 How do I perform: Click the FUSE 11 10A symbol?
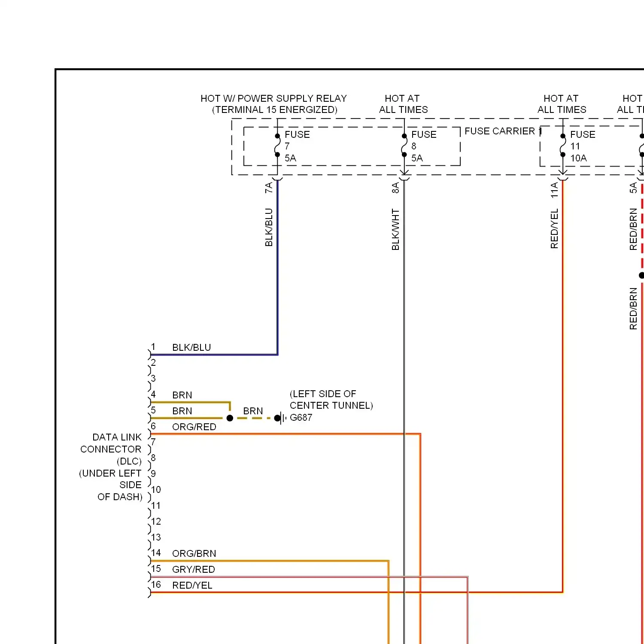click(x=563, y=146)
